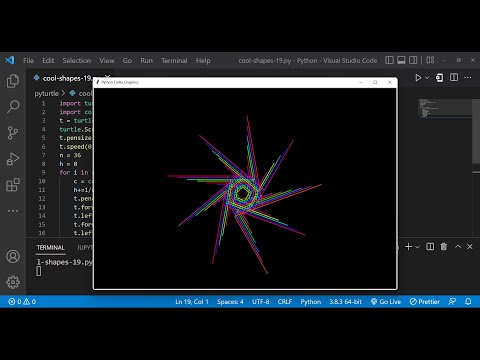This screenshot has width=480, height=360.
Task: Change file encoding via UTF-8
Action: point(260,302)
